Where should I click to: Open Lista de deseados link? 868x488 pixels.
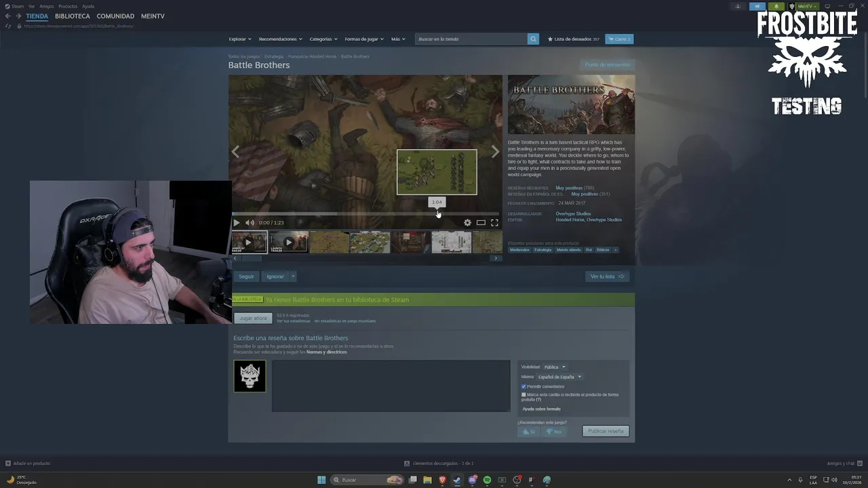coord(574,39)
